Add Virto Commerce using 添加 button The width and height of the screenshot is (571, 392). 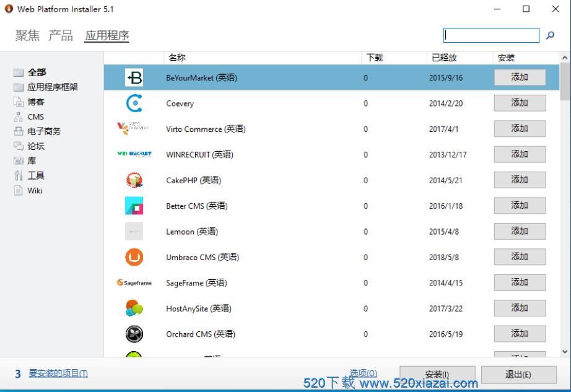tap(520, 128)
